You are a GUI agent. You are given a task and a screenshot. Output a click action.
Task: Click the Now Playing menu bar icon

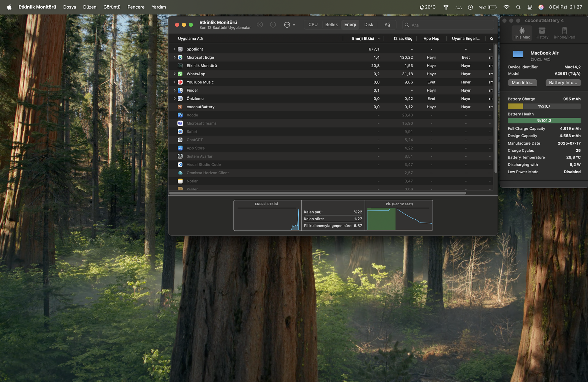pyautogui.click(x=470, y=7)
